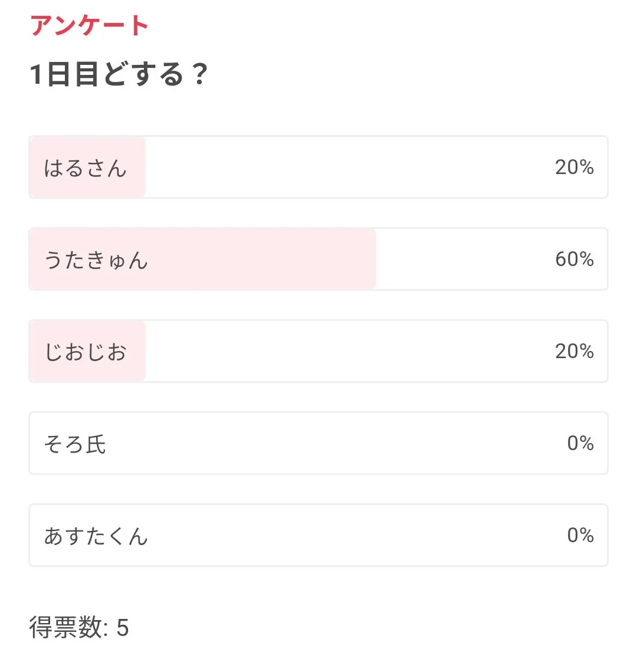Click the うたきゅん label text

pos(96,260)
